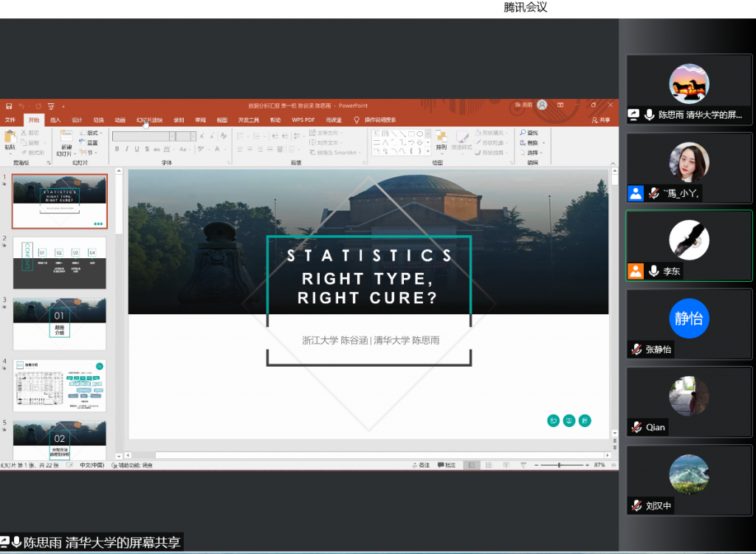Image resolution: width=756 pixels, height=554 pixels.
Task: Toggle italic formatting
Action: [x=127, y=149]
